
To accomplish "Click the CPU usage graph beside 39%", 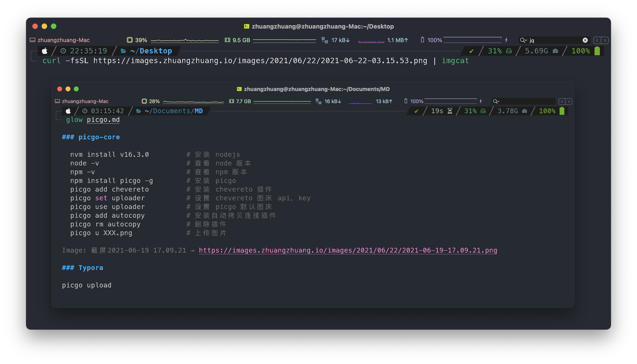I will pos(185,40).
